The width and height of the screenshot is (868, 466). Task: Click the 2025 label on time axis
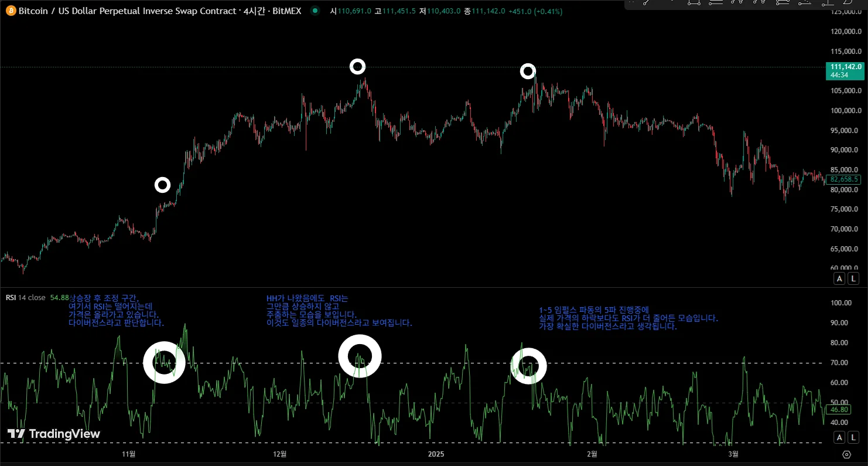click(436, 454)
